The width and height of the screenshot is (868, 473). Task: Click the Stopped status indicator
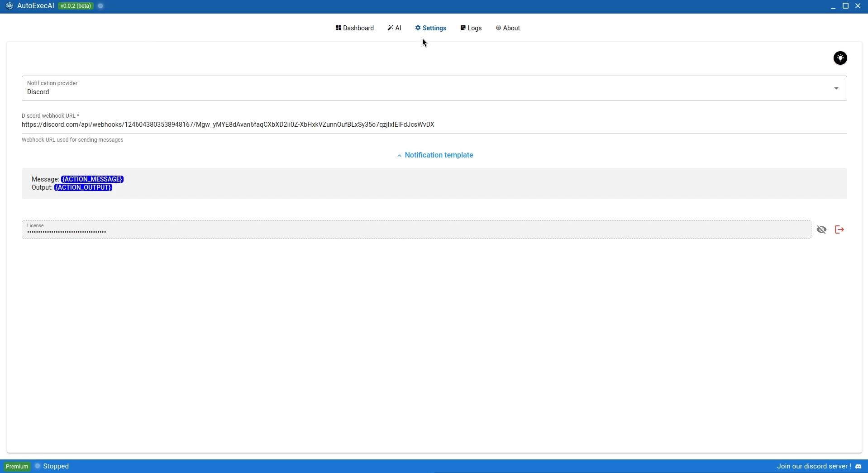(x=52, y=466)
